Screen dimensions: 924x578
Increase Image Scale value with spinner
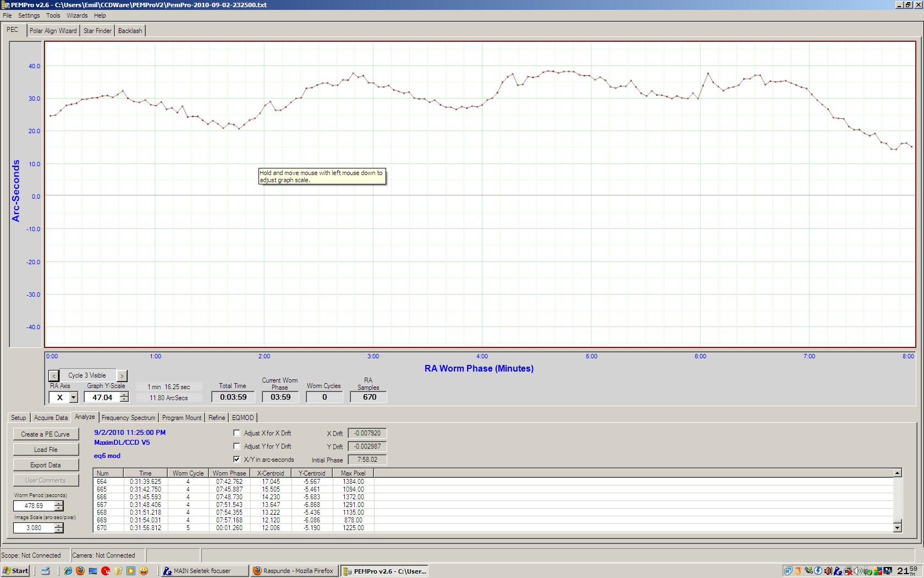[59, 525]
